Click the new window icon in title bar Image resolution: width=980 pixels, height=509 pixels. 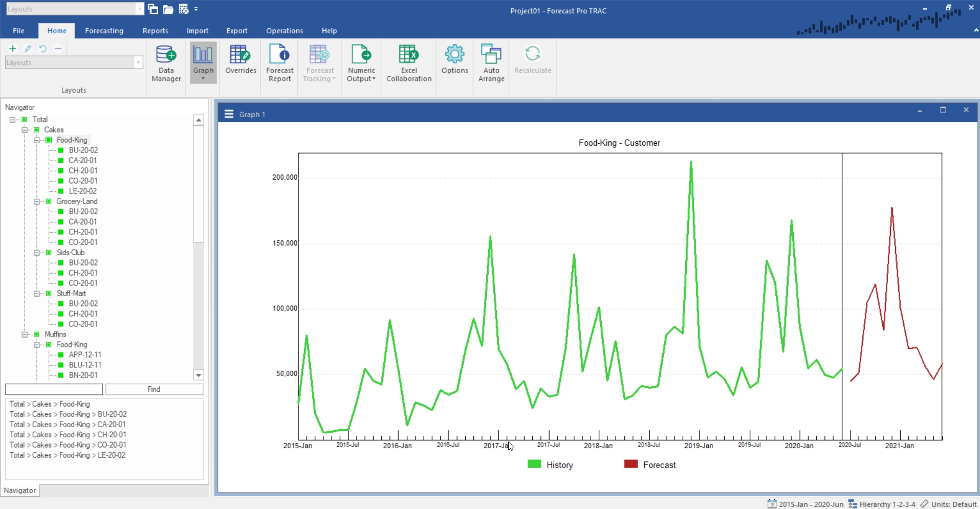(x=153, y=9)
